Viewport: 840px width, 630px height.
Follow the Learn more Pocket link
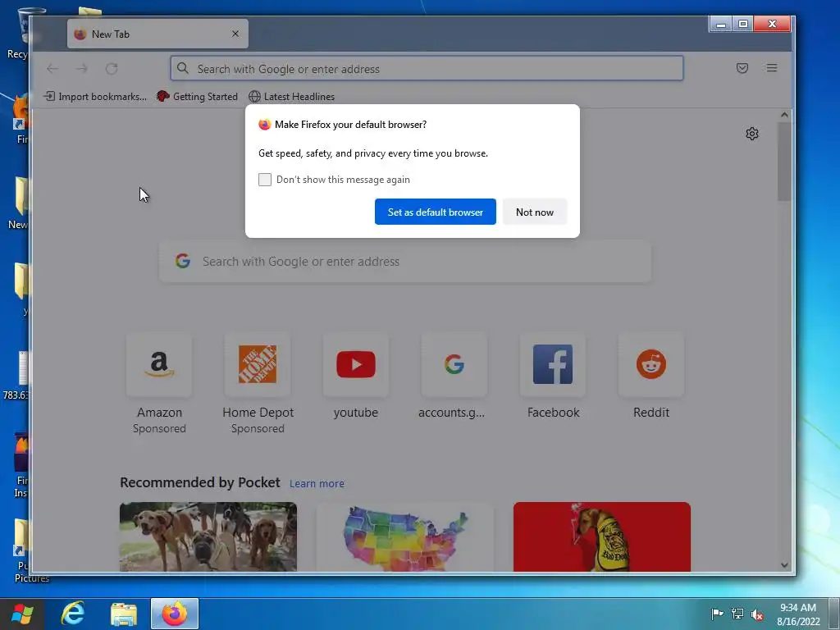click(317, 483)
